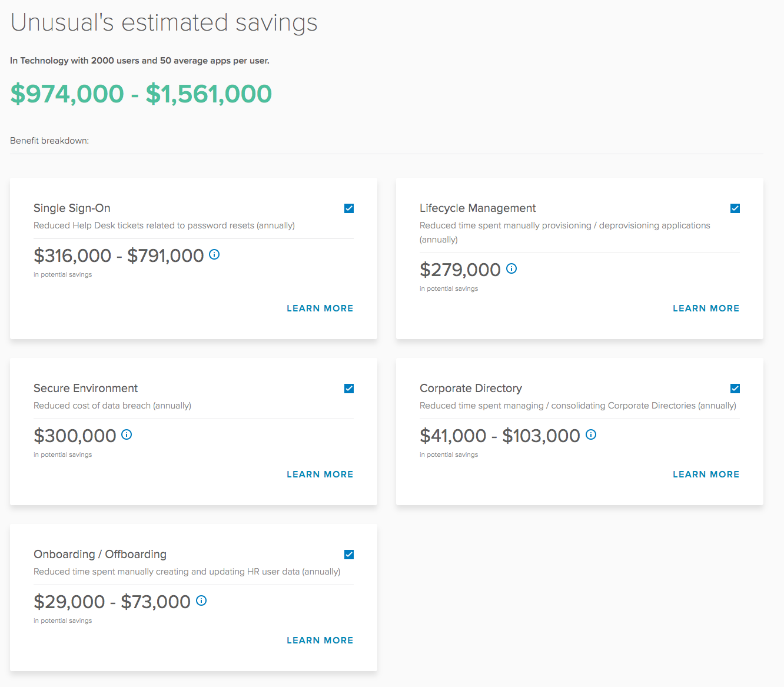Toggle the Onboarding / Offboarding checkbox
The width and height of the screenshot is (784, 687).
pyautogui.click(x=349, y=555)
